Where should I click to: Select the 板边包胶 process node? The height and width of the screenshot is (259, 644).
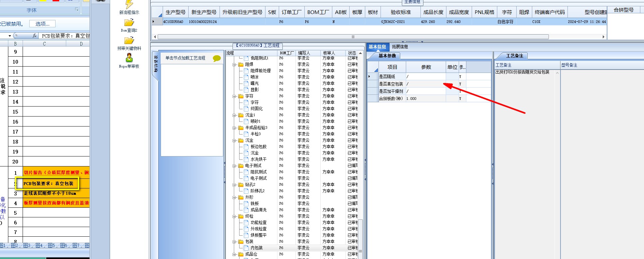point(258,146)
